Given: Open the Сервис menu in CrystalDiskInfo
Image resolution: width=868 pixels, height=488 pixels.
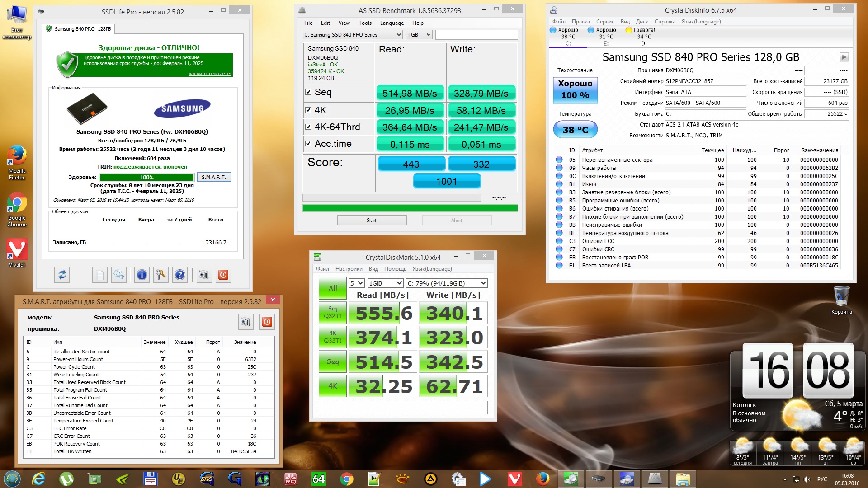Looking at the screenshot, I should click(605, 22).
